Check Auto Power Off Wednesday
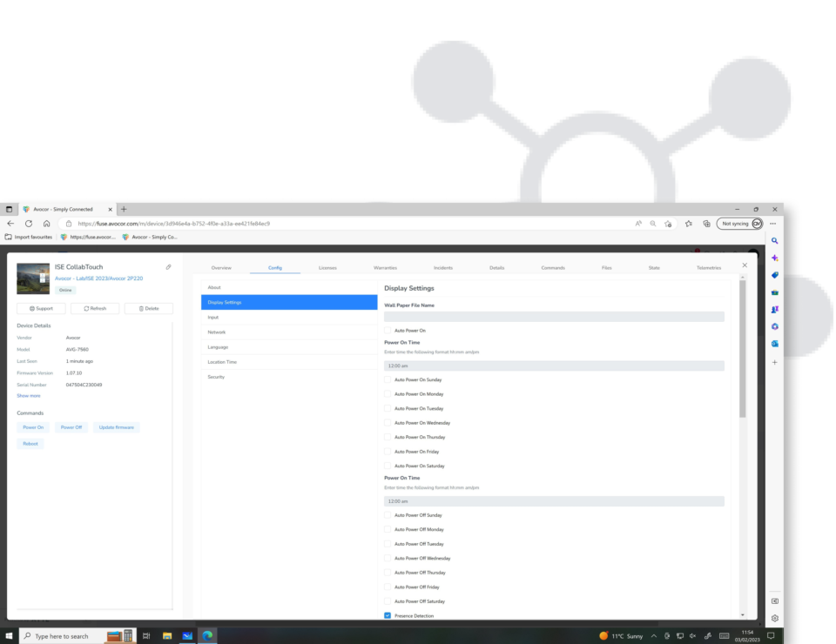Screen dimensions: 836x644 click(x=387, y=558)
